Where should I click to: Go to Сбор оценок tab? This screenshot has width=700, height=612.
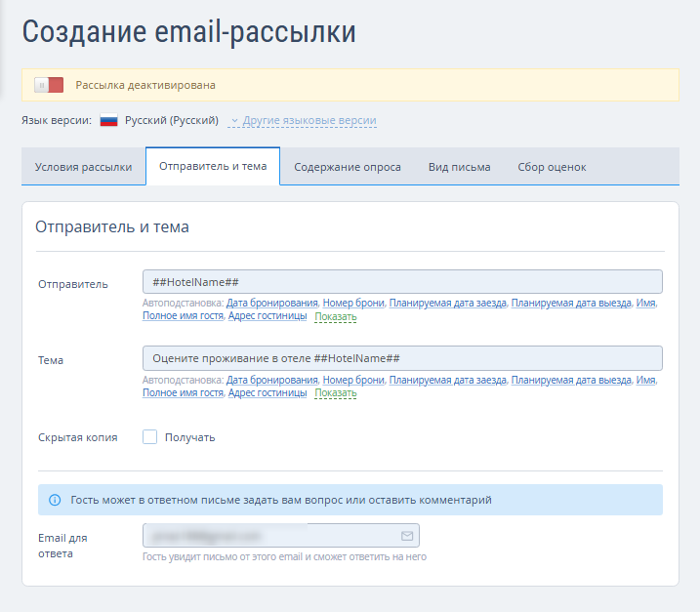click(552, 167)
